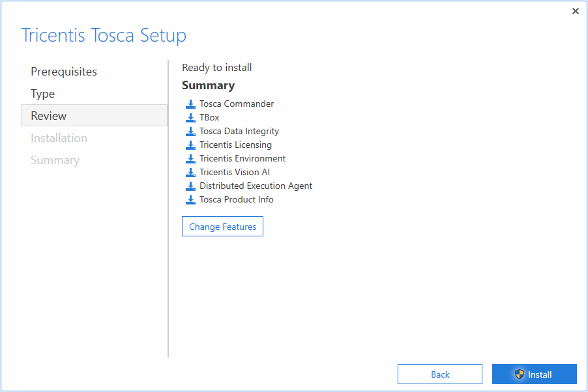The image size is (588, 392).
Task: Select the Tosca Product Info download icon
Action: pyautogui.click(x=190, y=199)
